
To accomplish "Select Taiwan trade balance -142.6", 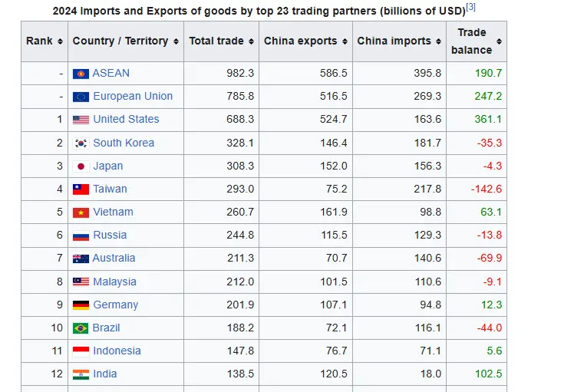I will tap(487, 189).
